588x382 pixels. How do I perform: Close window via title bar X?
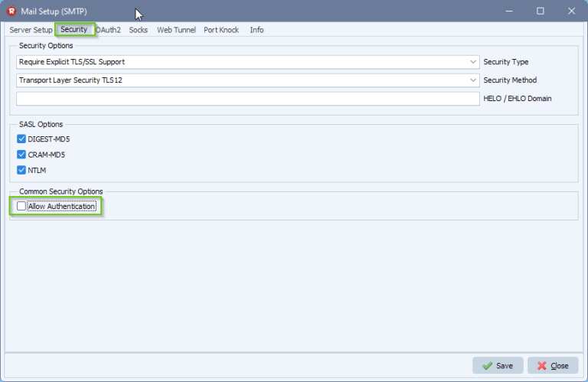coord(571,11)
